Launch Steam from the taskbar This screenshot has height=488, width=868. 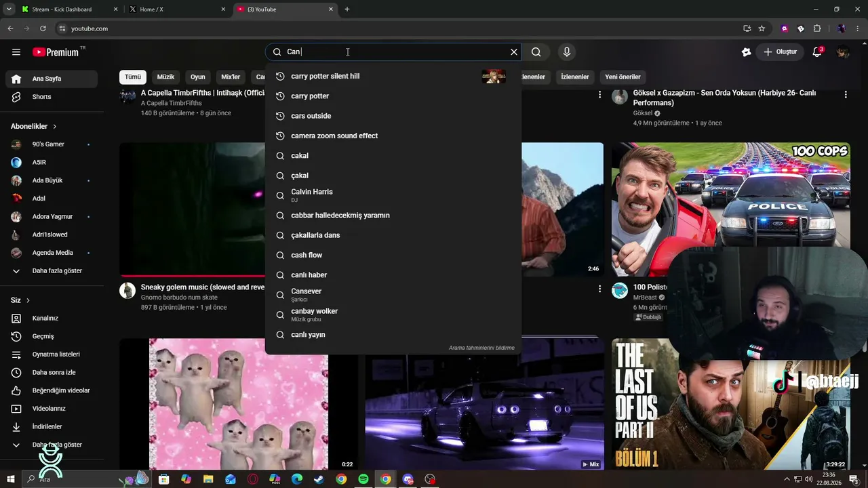coord(319,479)
